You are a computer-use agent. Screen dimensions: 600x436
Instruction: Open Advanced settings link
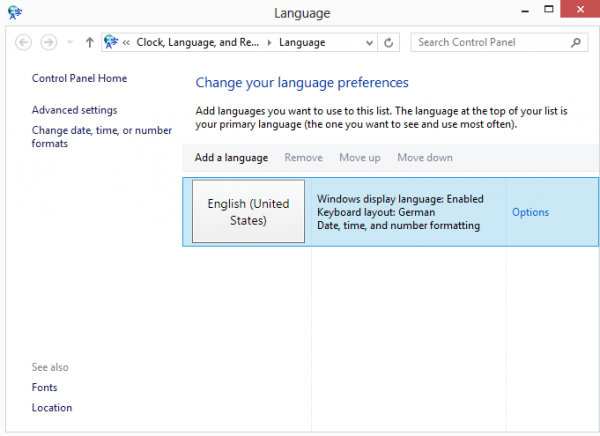(x=74, y=110)
